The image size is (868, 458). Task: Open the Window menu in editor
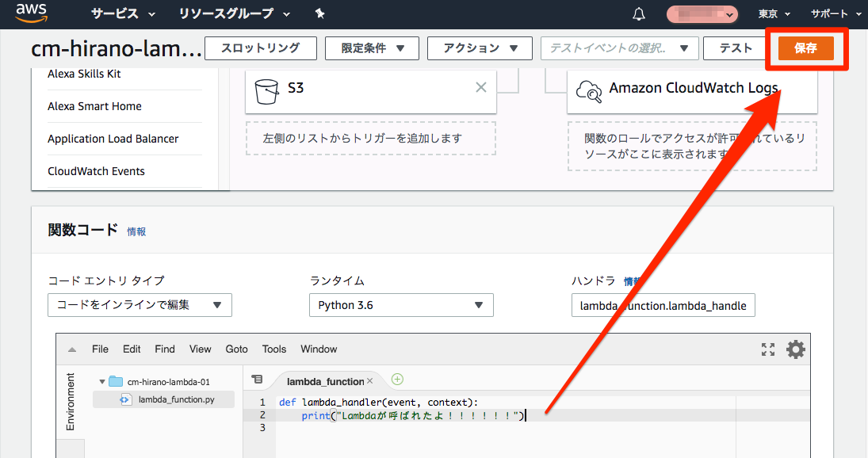pyautogui.click(x=319, y=349)
